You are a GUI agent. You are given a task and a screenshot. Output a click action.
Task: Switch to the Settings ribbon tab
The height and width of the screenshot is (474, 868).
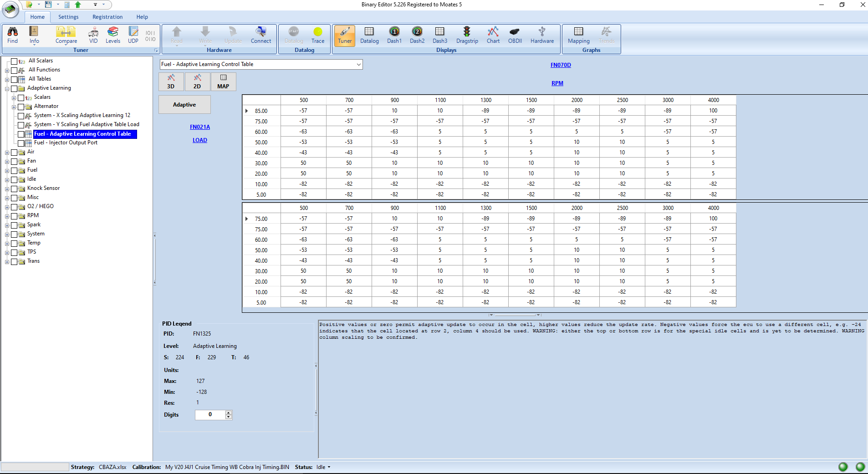click(x=68, y=17)
